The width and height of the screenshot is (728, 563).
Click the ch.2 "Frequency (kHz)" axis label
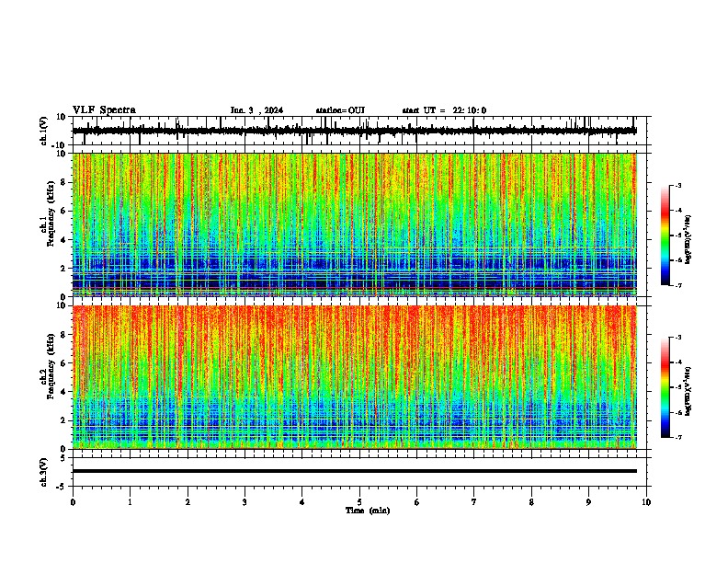click(x=51, y=366)
